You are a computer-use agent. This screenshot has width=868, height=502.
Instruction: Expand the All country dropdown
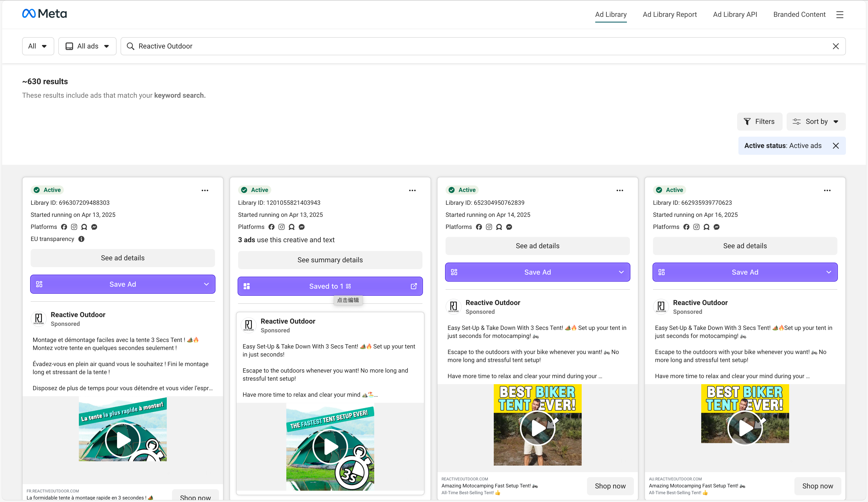38,46
